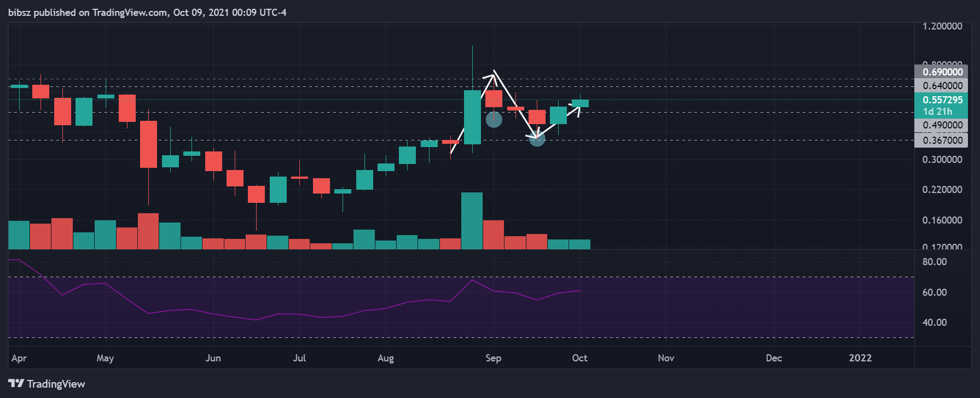Viewport: 980px width, 398px height.
Task: Click the 80.00 RSI scale label
Action: (x=935, y=262)
